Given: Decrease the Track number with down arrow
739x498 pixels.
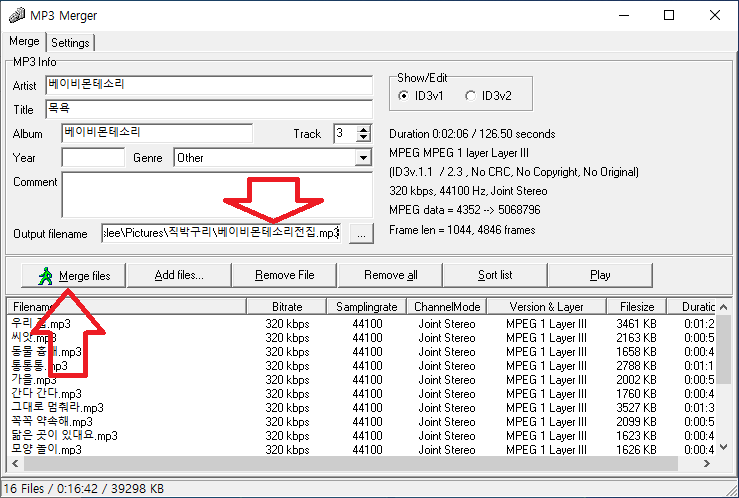Looking at the screenshot, I should 365,137.
